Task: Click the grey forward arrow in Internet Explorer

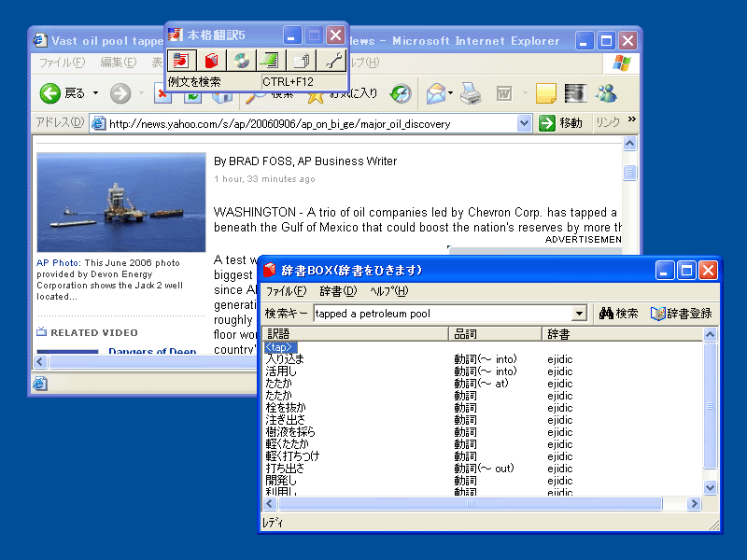Action: 120,93
